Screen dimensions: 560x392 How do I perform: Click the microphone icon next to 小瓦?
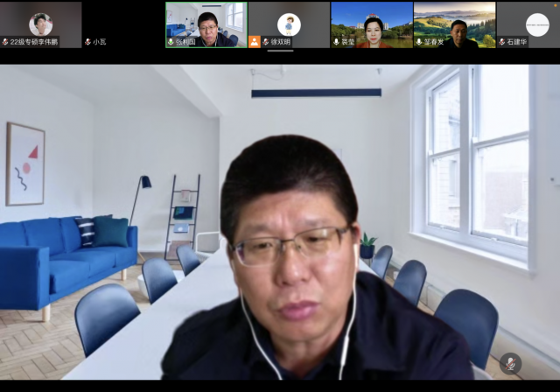click(x=87, y=42)
